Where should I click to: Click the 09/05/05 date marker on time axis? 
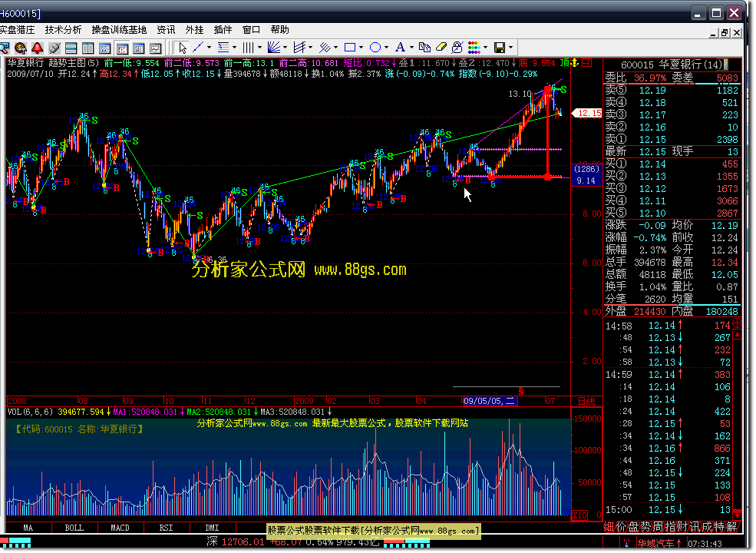pyautogui.click(x=489, y=401)
